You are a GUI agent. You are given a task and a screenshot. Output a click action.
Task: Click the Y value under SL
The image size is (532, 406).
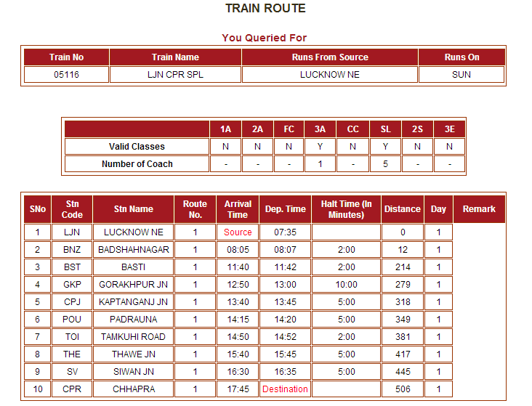(385, 147)
